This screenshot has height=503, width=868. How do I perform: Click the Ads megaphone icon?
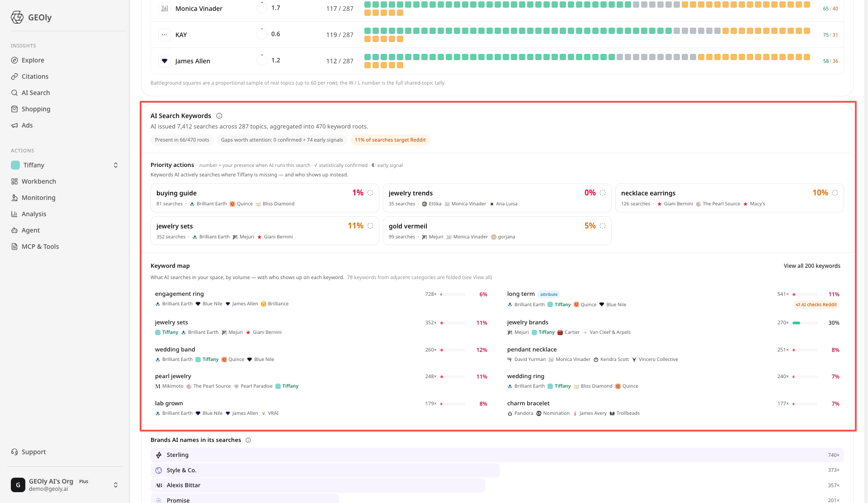click(14, 125)
